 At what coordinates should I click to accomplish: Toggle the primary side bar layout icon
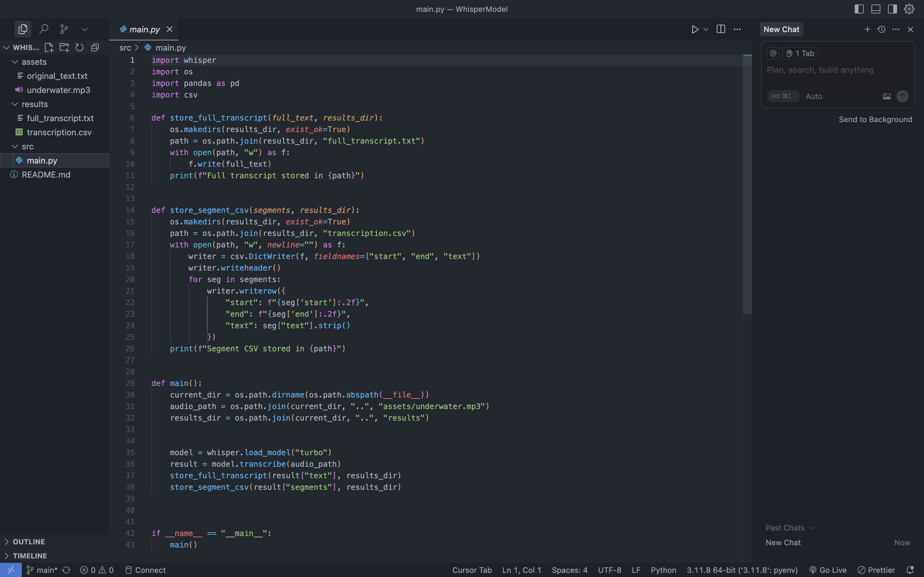(x=859, y=9)
